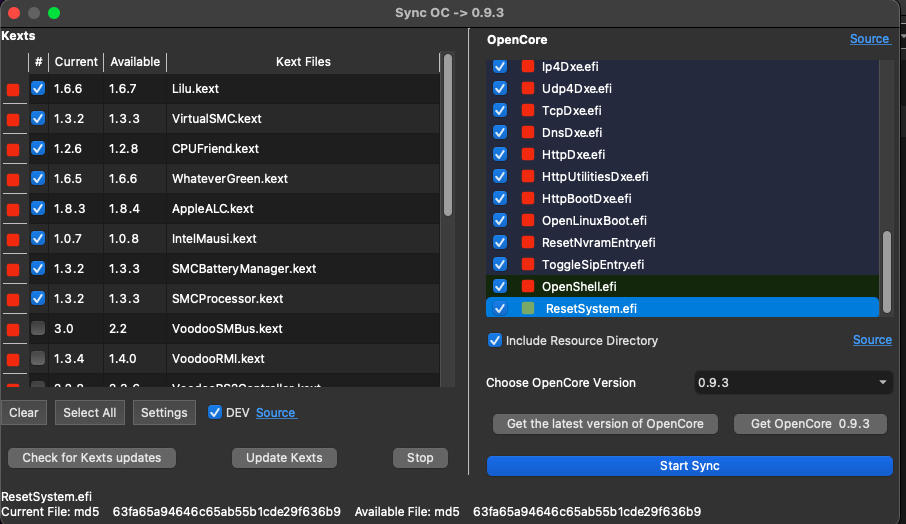This screenshot has width=906, height=524.
Task: Select the HttpBootDxe.efi row
Action: 682,199
